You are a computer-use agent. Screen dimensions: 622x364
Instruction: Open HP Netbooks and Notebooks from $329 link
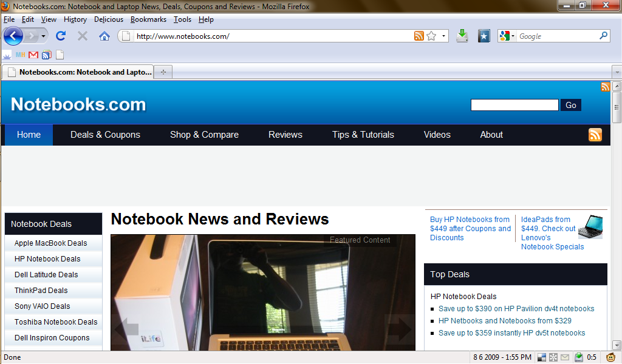click(x=505, y=321)
